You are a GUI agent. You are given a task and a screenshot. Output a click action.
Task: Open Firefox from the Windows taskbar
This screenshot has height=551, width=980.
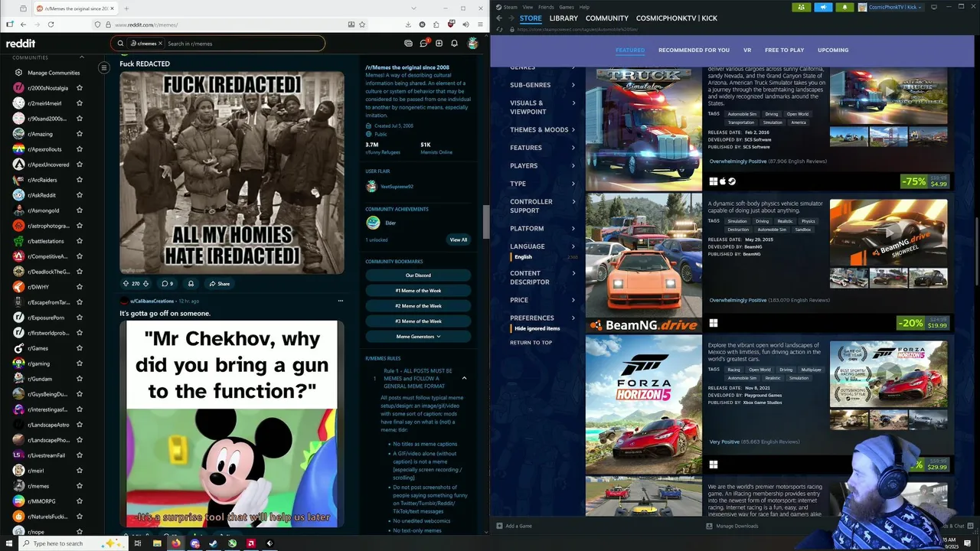click(175, 543)
